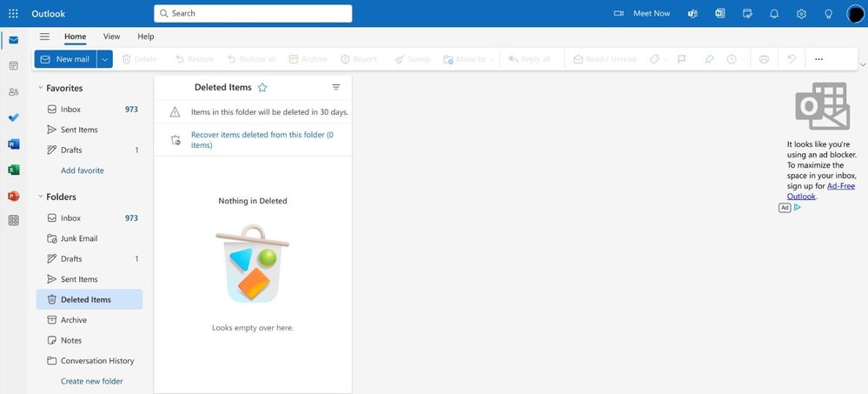The image size is (868, 394).
Task: Open My Day panel icon in header
Action: click(747, 13)
